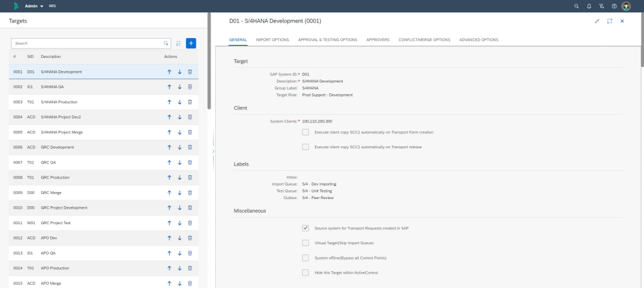Move S/4HANA Development row down
Image resolution: width=644 pixels, height=288 pixels.
[x=180, y=72]
